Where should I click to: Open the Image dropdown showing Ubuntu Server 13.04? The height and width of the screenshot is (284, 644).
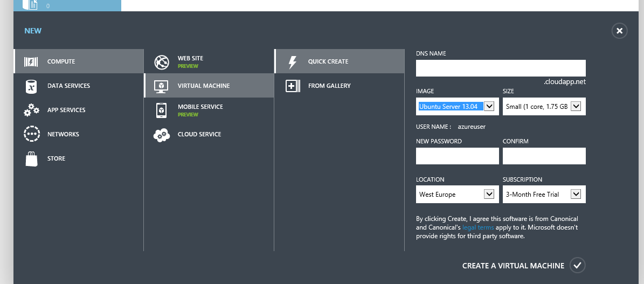pos(457,106)
